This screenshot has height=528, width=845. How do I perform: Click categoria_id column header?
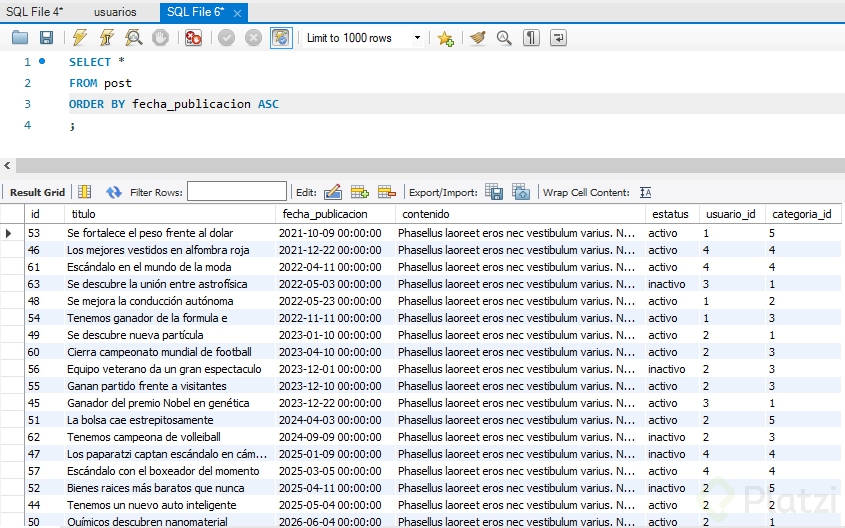tap(802, 214)
